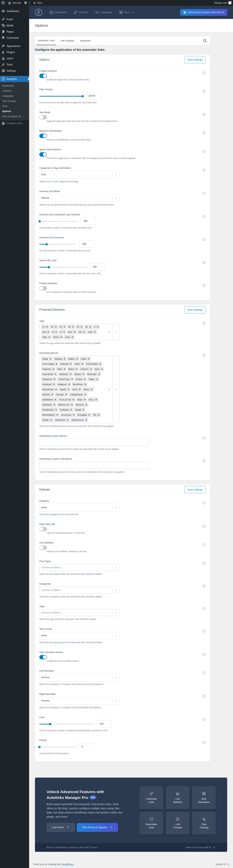Open the Categories item in the plugin top menu

(x=104, y=13)
